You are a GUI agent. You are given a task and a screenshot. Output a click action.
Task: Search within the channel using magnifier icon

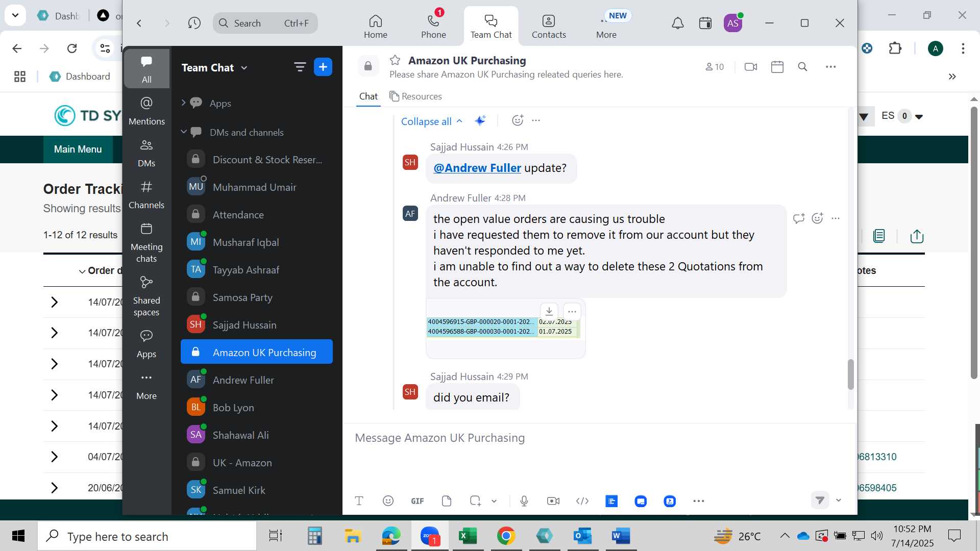point(803,67)
